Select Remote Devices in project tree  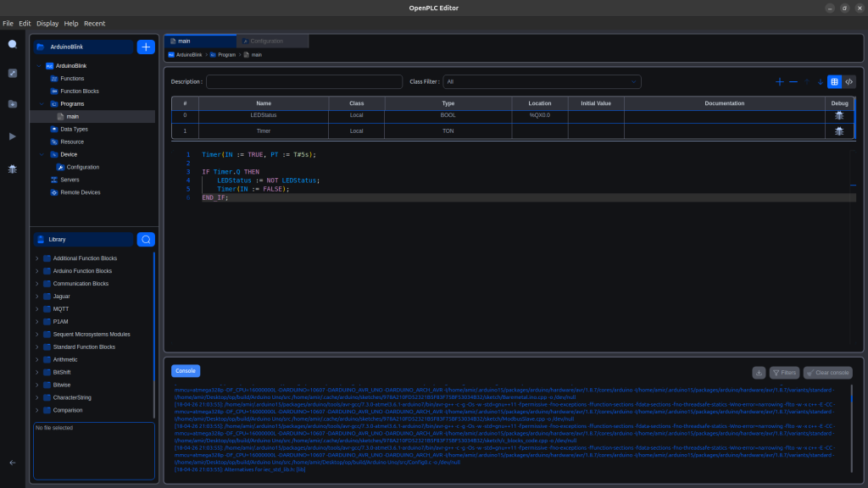tap(81, 192)
